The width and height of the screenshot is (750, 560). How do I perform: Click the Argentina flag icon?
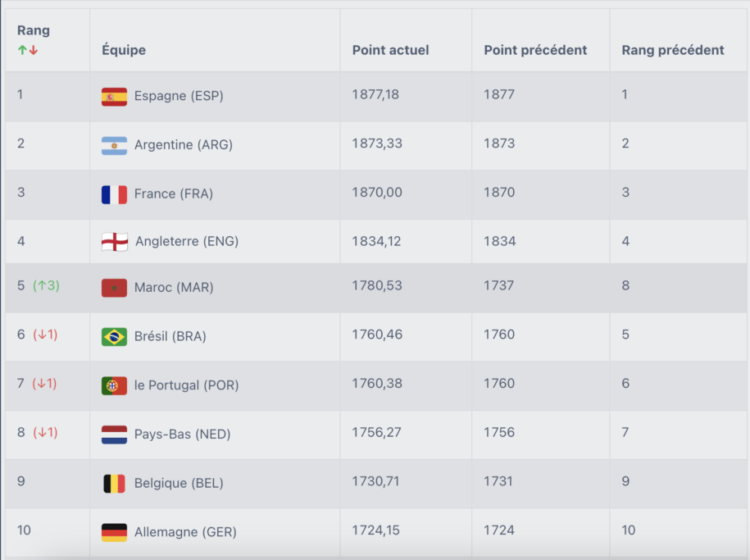click(114, 145)
